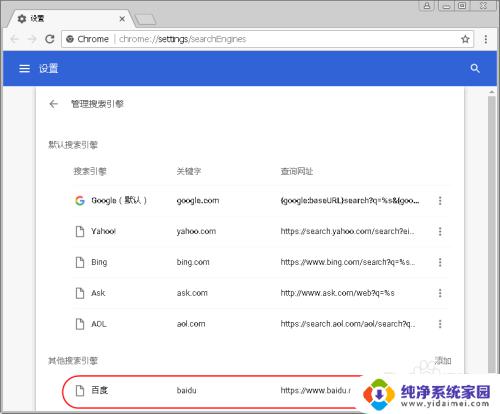Click the Bing engine name
This screenshot has width=500, height=414.
pyautogui.click(x=99, y=262)
